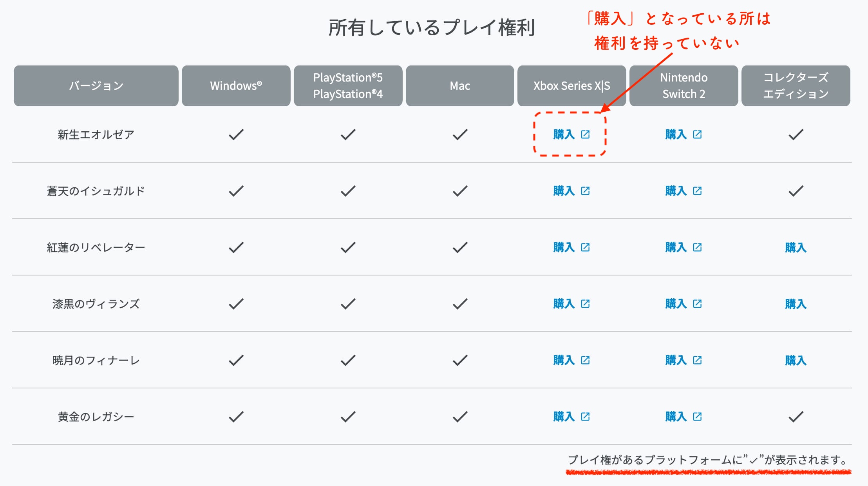Click external link icon for 新生エオルゼア Switch 2
The height and width of the screenshot is (486, 868).
click(x=697, y=134)
